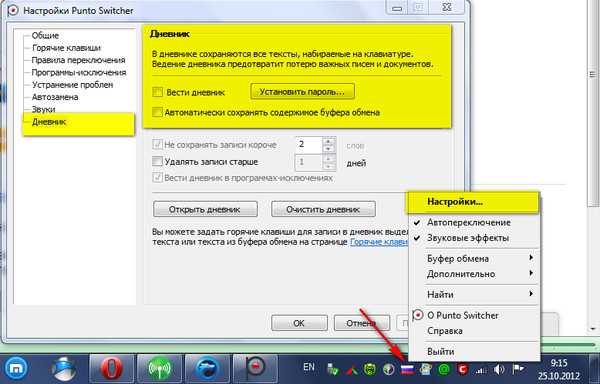This screenshot has height=384, width=600.
Task: Click the Maxthon browser taskbar icon
Action: 16,369
